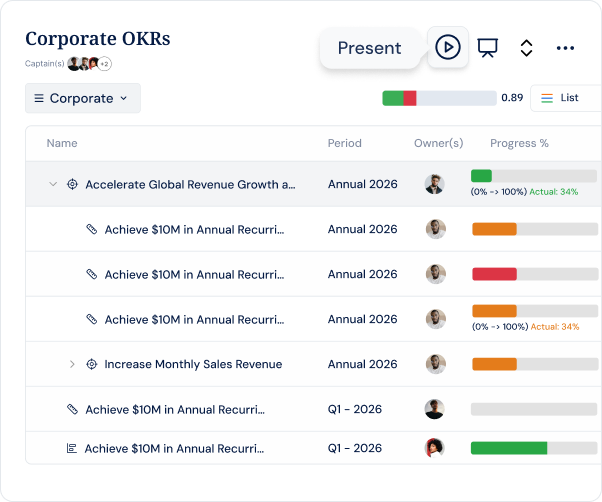
Task: Click the bar-chart icon on last Q1 - 2026 row
Action: pyautogui.click(x=71, y=448)
